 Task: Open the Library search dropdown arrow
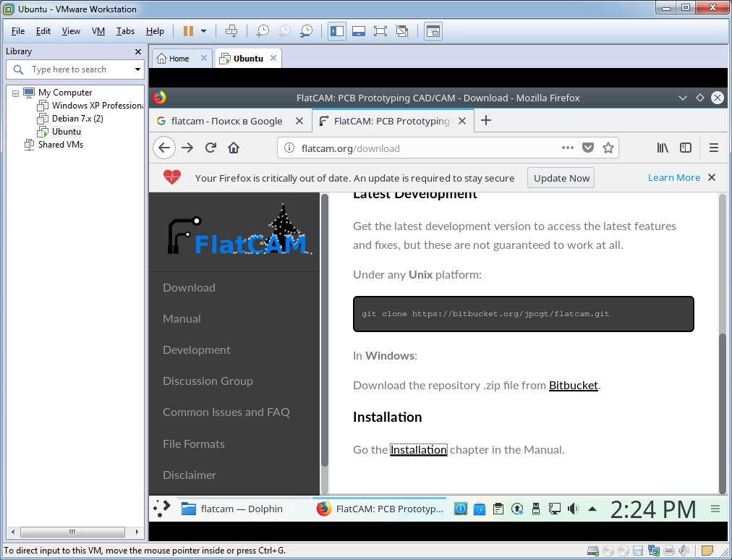137,69
